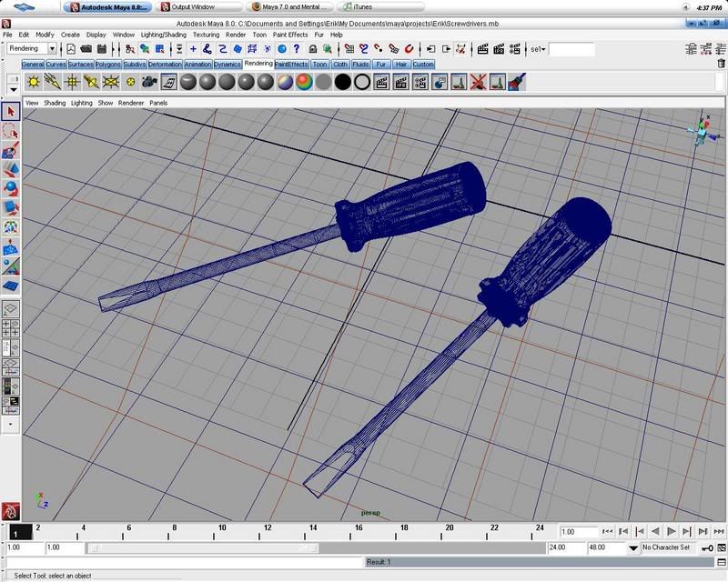Switch to the PaintEffects shelf tab

pyautogui.click(x=291, y=65)
